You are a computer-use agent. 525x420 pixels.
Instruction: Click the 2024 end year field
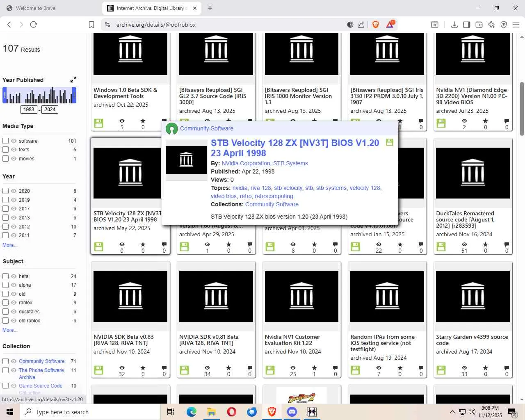click(50, 110)
